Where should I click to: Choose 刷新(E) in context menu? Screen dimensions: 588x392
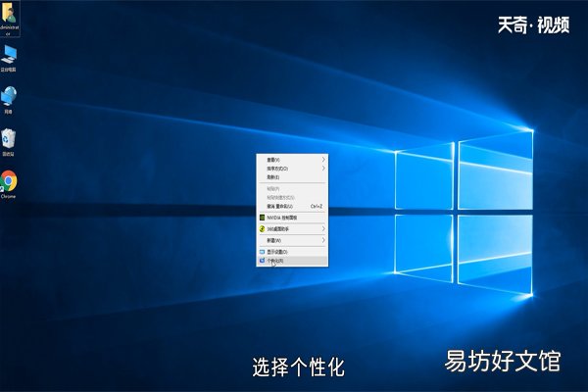(292, 177)
